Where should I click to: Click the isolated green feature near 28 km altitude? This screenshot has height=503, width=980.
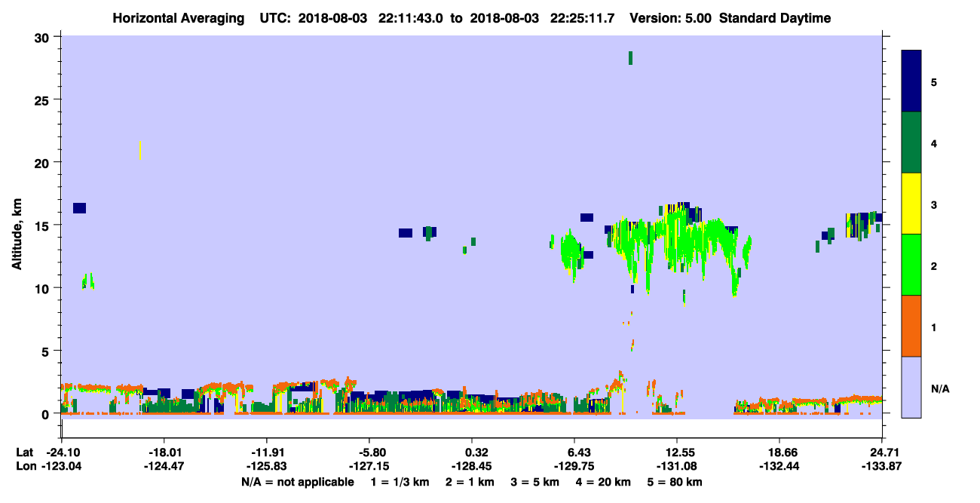(x=630, y=58)
